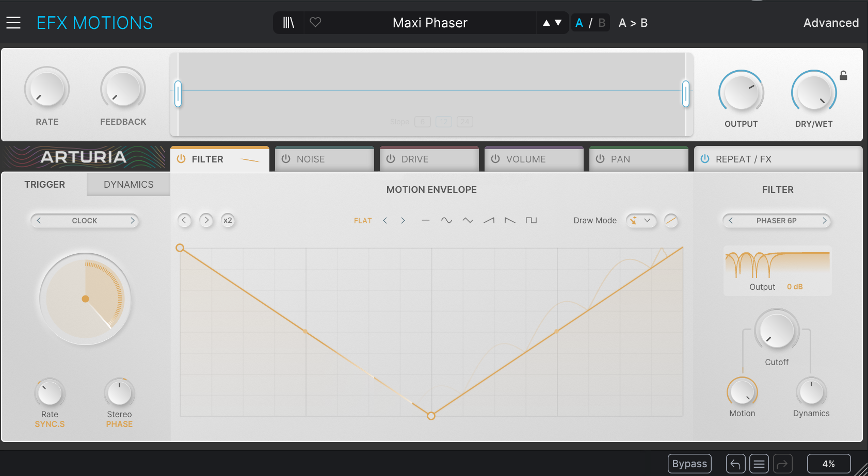Open the Volume module tab
Screen dimensions: 868x476
525,159
